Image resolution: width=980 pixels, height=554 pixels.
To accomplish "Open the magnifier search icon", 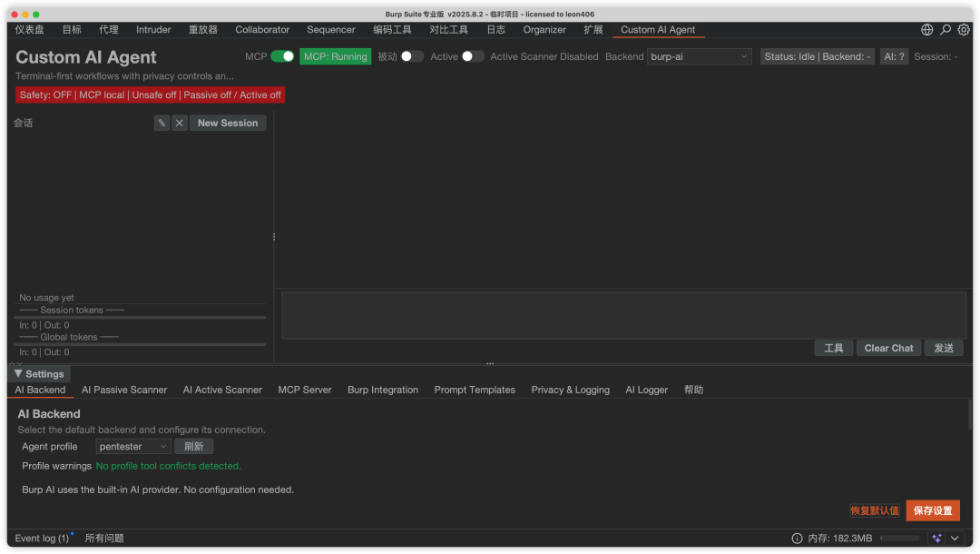I will pyautogui.click(x=946, y=29).
